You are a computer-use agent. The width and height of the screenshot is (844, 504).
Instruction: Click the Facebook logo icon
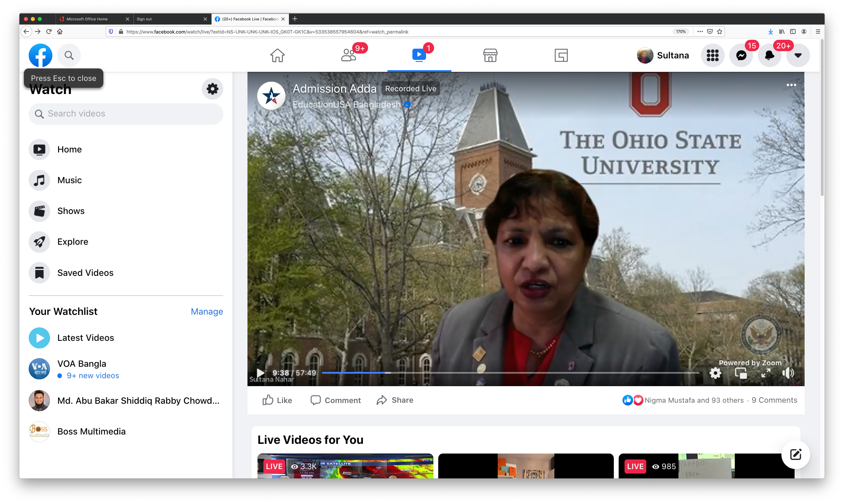(x=40, y=55)
